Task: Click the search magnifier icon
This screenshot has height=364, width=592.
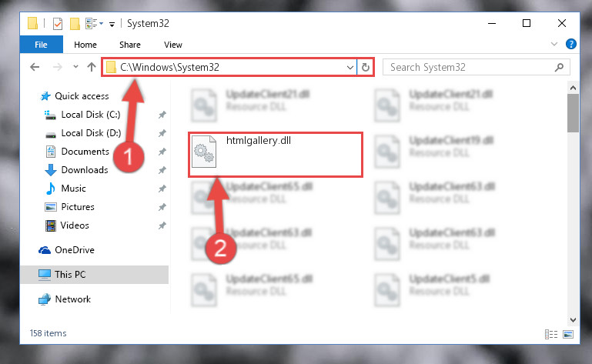Action: [559, 67]
